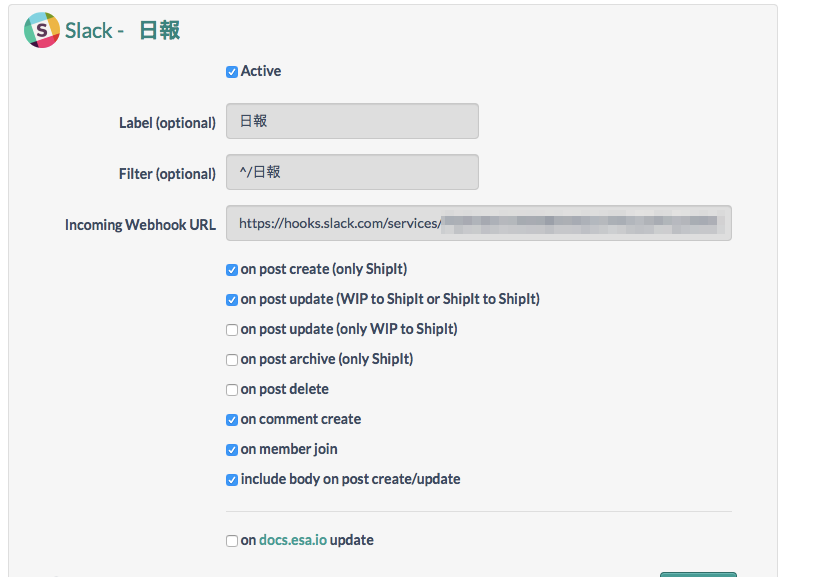This screenshot has height=577, width=826.
Task: Uncheck on post update WIP to ShipIt or ShipIt to ShipIt
Action: click(232, 300)
